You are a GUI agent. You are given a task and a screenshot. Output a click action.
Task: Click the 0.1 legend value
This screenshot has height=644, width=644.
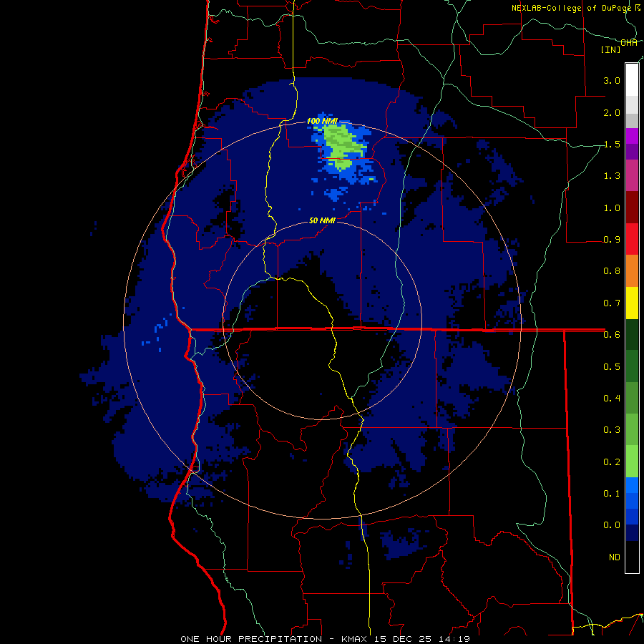coord(612,494)
